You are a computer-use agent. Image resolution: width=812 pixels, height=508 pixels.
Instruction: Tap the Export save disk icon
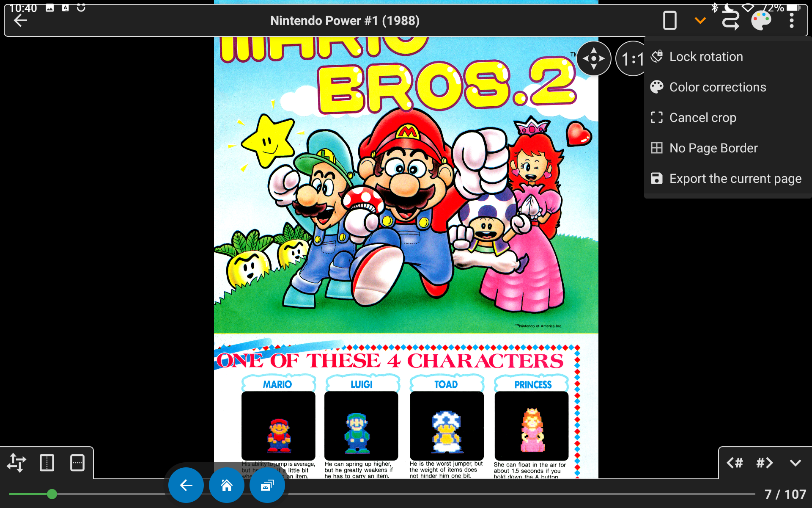tap(657, 178)
